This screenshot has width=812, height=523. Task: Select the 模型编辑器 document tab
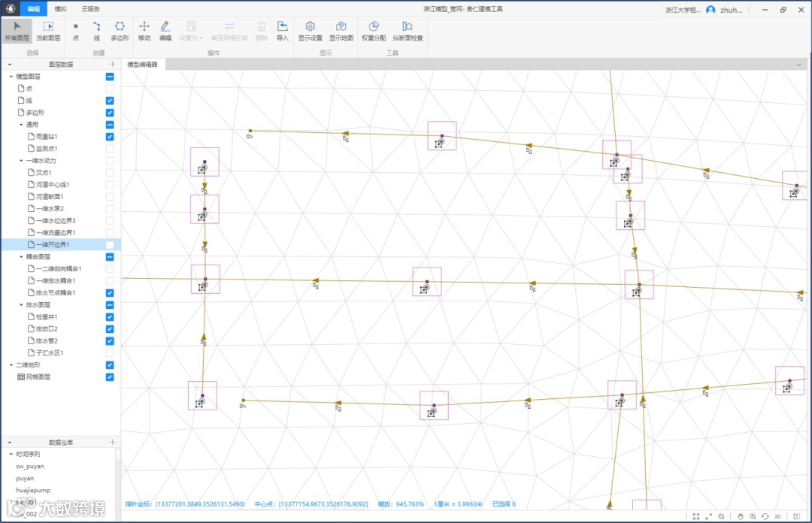click(142, 64)
